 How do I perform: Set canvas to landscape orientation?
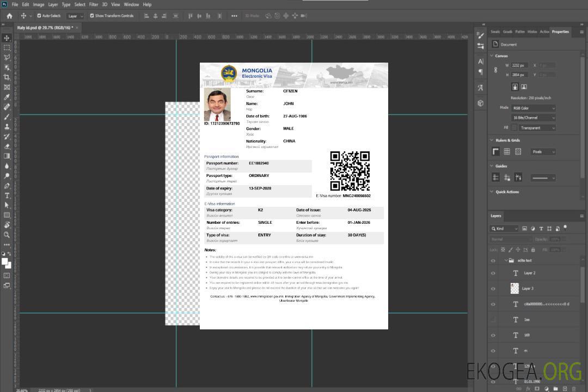click(524, 87)
